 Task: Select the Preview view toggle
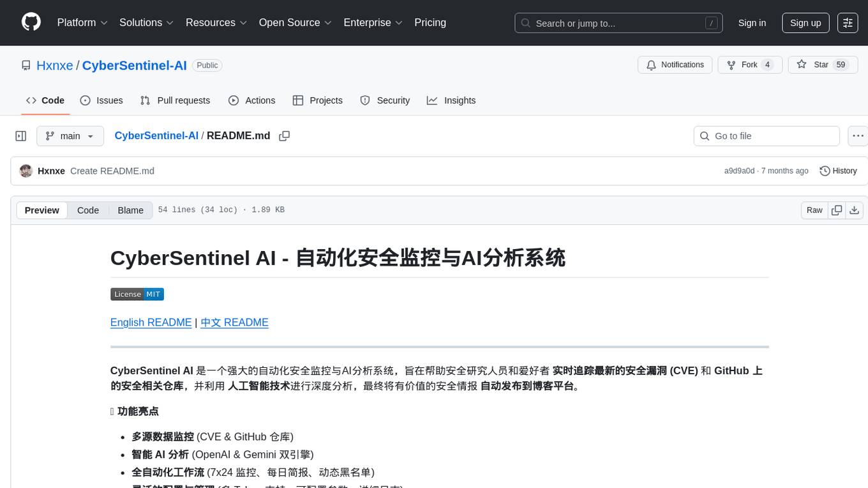pyautogui.click(x=42, y=210)
